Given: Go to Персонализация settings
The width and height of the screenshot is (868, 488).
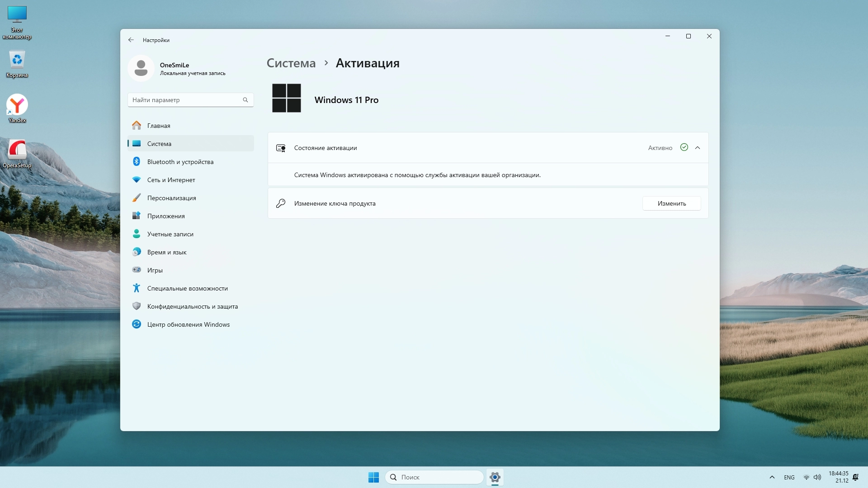Looking at the screenshot, I should [x=171, y=198].
